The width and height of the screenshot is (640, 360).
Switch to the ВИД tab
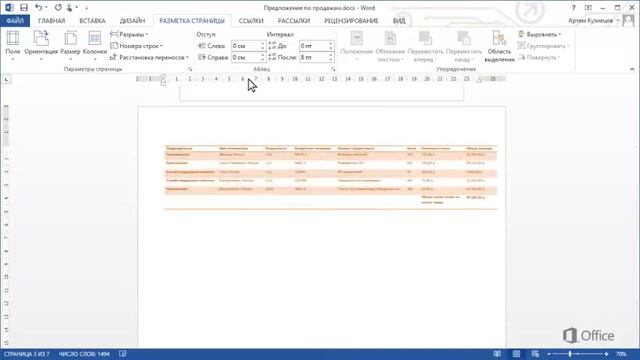click(x=399, y=20)
